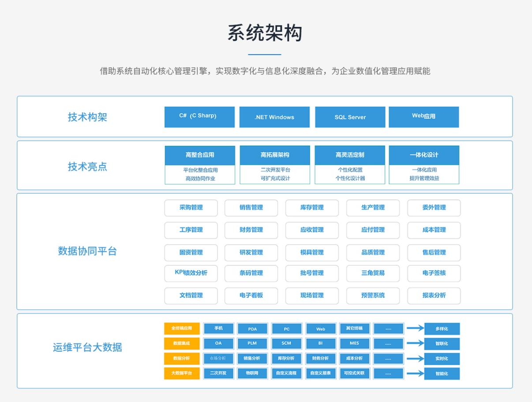The height and width of the screenshot is (402, 532).
Task: Click the 生产管理 module button
Action: tap(373, 208)
